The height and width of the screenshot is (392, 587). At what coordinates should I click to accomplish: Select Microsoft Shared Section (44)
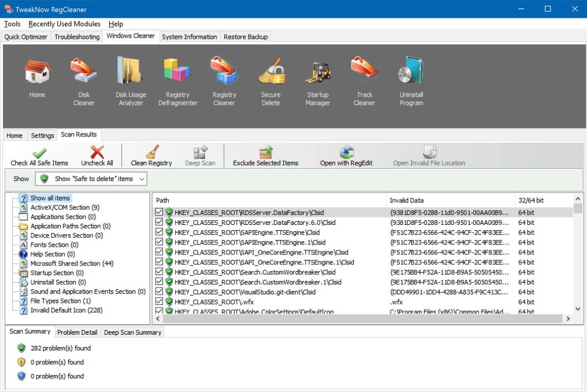coord(72,264)
